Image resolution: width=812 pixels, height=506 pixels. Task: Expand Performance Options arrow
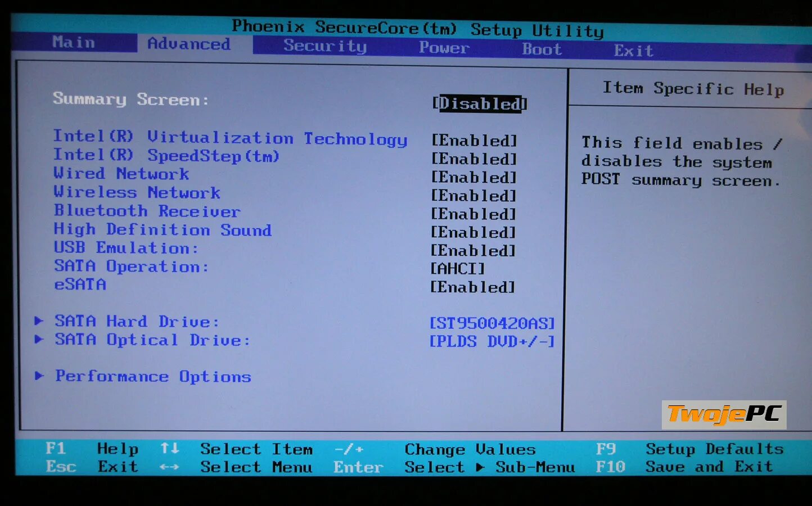[39, 376]
